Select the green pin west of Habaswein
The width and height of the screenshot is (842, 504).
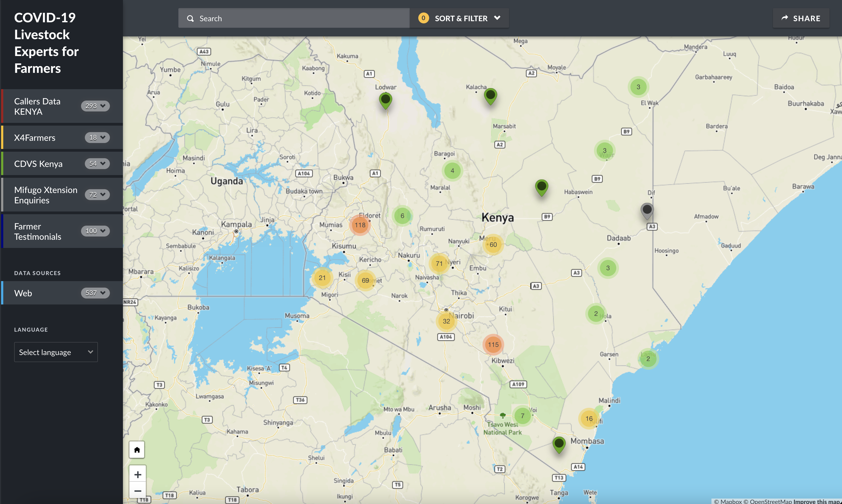tap(542, 188)
